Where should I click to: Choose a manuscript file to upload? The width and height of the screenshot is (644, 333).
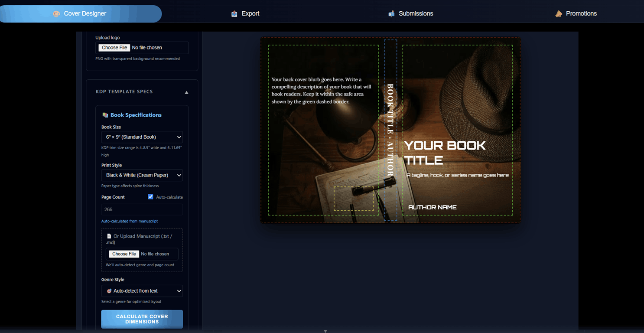pos(124,254)
